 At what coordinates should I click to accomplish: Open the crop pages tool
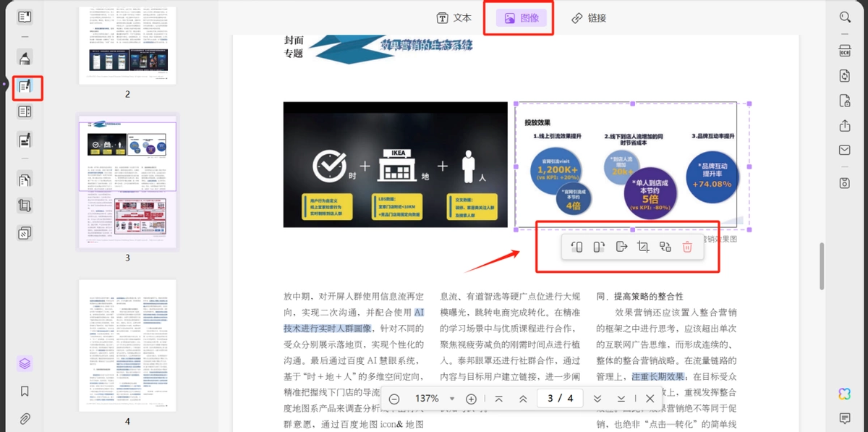click(25, 206)
